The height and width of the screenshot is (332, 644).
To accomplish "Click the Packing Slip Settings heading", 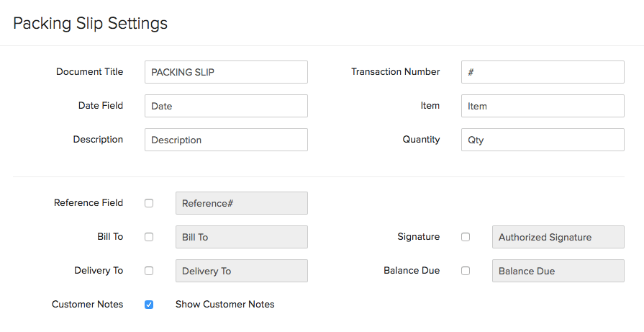I will 91,23.
